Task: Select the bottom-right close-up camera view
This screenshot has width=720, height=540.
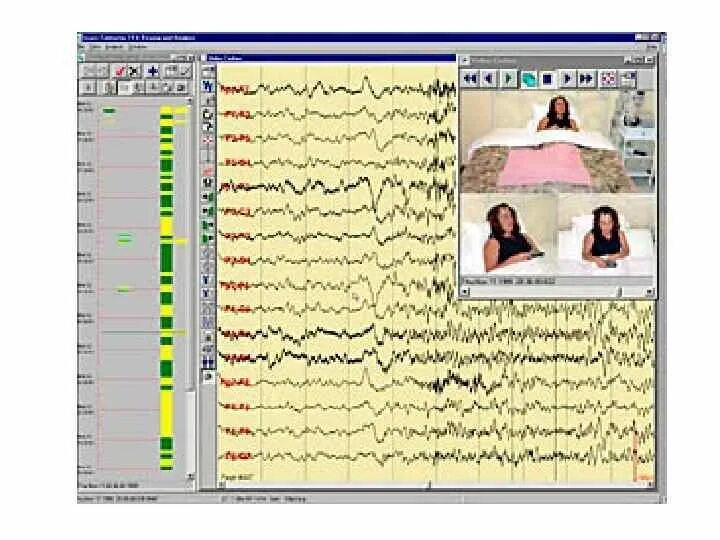Action: click(606, 235)
